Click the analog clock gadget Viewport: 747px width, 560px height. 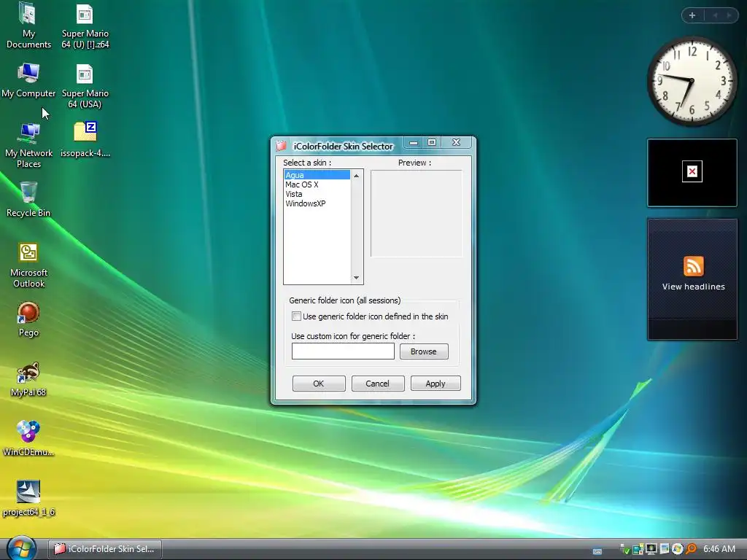(692, 81)
